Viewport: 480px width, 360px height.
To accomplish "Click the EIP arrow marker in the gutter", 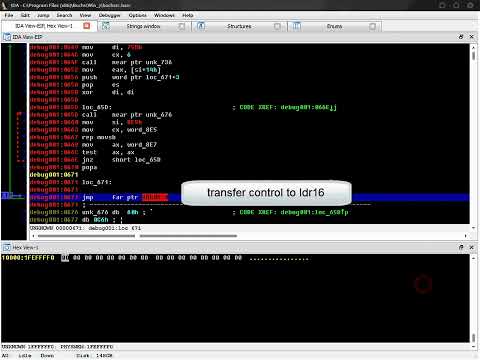I will [6, 196].
